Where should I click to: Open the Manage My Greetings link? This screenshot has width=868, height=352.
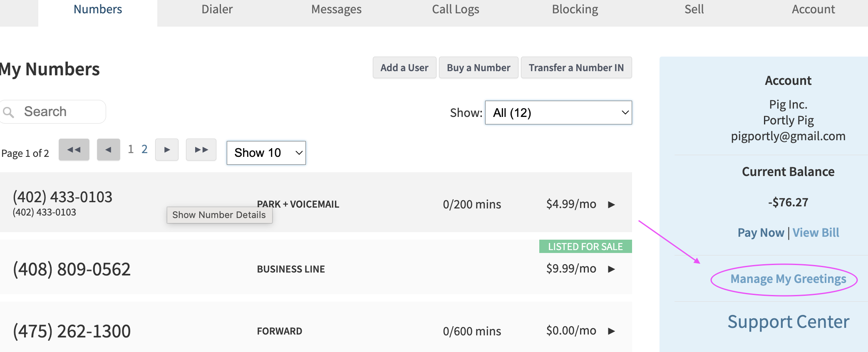coord(788,279)
